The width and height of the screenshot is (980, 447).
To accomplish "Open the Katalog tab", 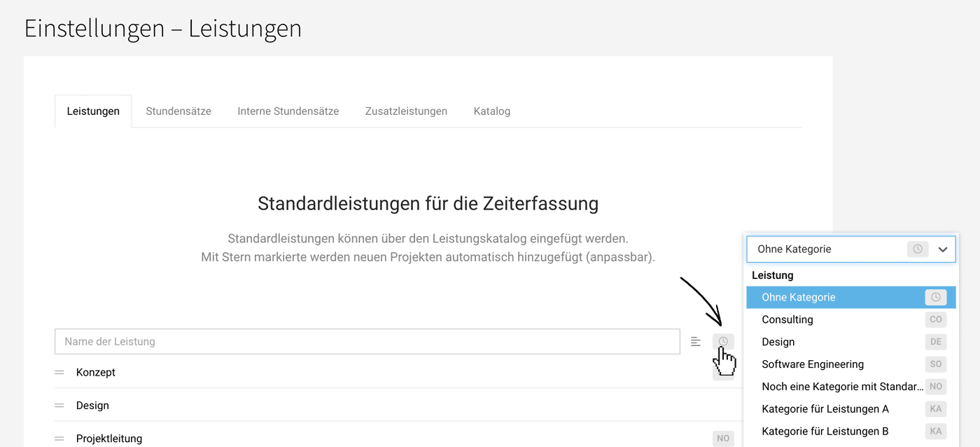I will (491, 111).
